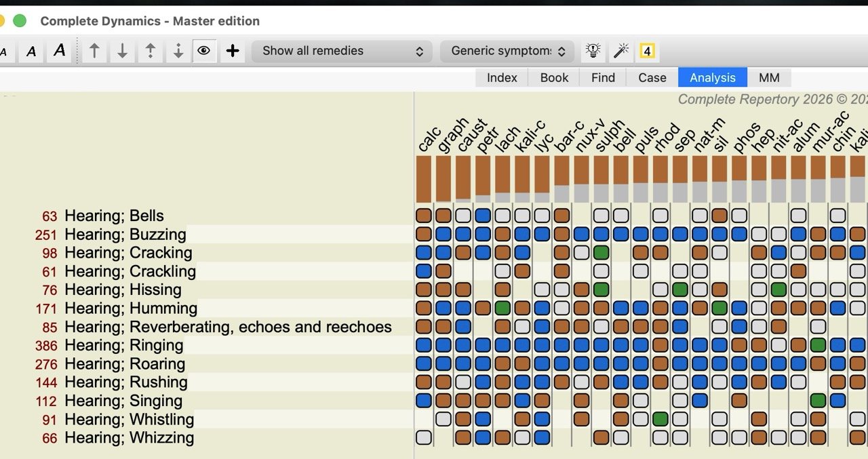The image size is (868, 459).
Task: Open the Show all remedies dropdown
Action: 342,51
